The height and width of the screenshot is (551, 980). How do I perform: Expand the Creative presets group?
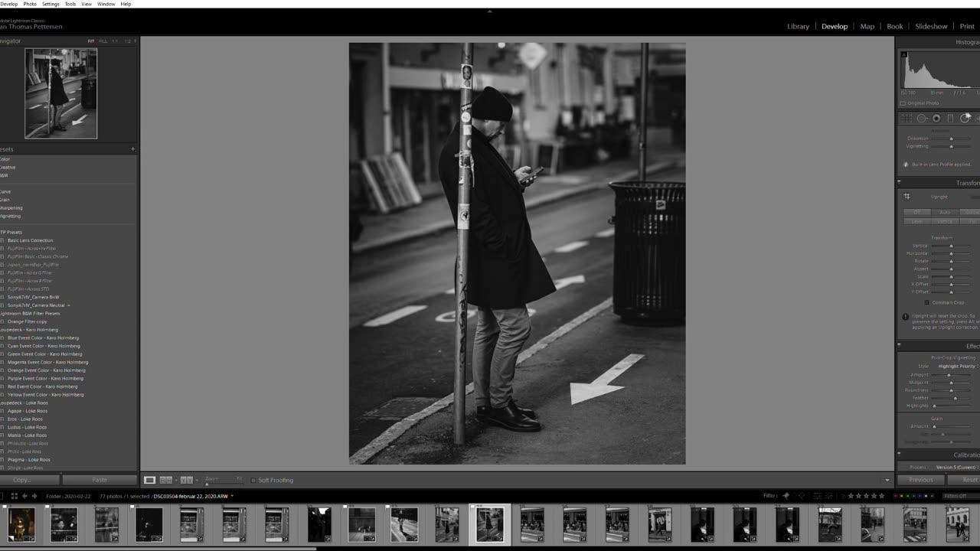[x=7, y=167]
